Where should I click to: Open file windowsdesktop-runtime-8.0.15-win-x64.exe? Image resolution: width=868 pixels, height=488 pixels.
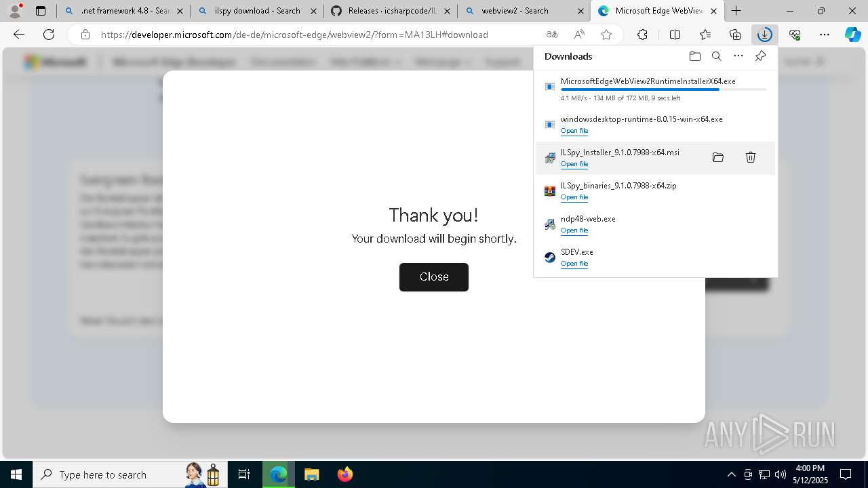pyautogui.click(x=574, y=131)
